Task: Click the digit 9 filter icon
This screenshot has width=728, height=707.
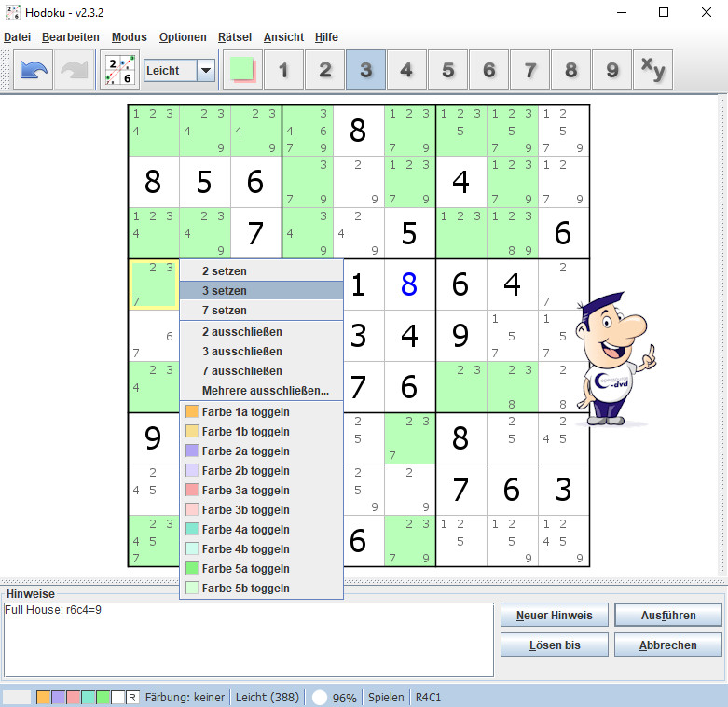Action: tap(611, 71)
